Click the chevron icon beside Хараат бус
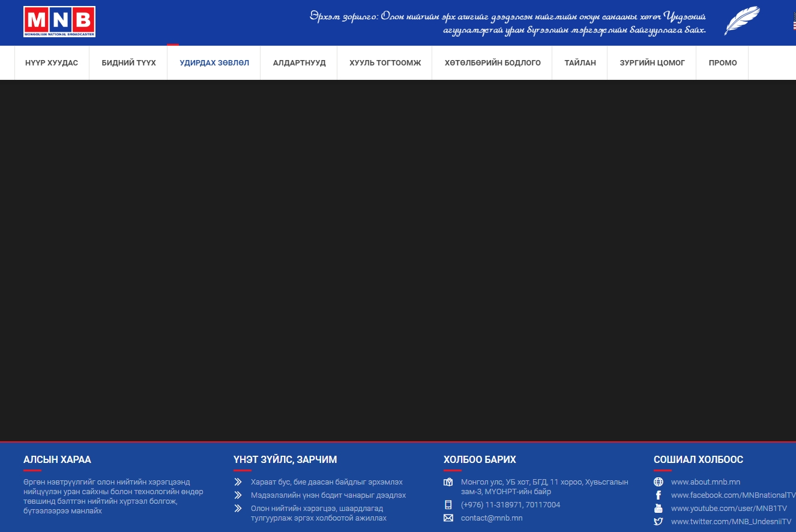796x532 pixels. pyautogui.click(x=238, y=482)
